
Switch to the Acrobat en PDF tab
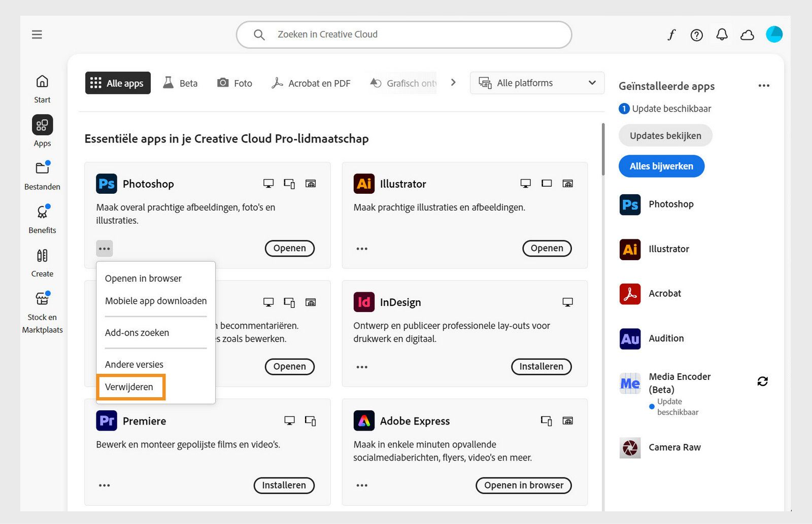311,83
